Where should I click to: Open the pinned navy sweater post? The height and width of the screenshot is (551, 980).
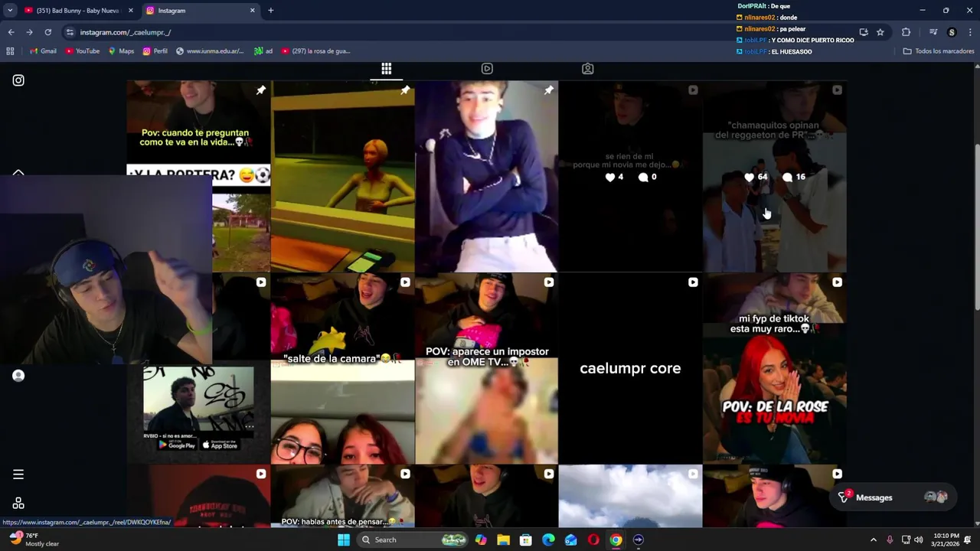click(x=486, y=177)
